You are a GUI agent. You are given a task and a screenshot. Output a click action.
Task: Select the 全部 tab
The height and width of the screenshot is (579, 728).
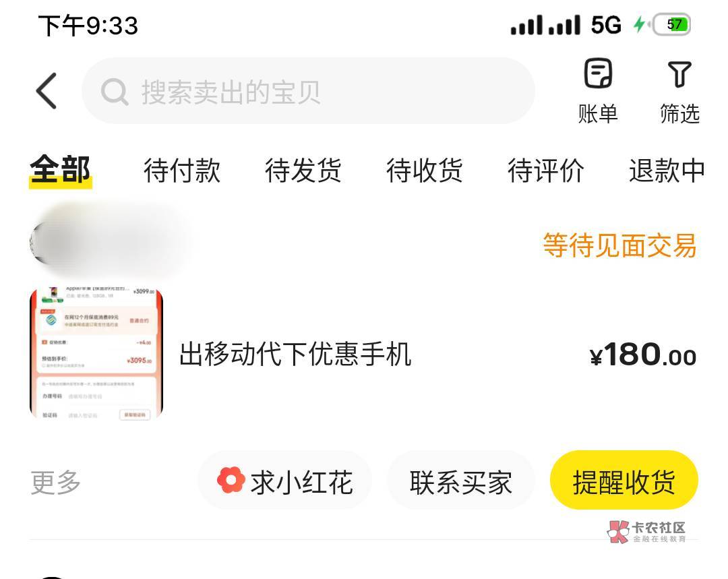coord(61,170)
